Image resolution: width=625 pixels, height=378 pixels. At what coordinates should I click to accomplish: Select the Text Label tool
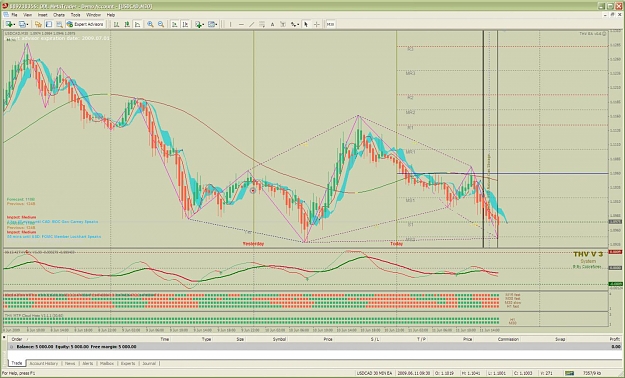tap(283, 24)
